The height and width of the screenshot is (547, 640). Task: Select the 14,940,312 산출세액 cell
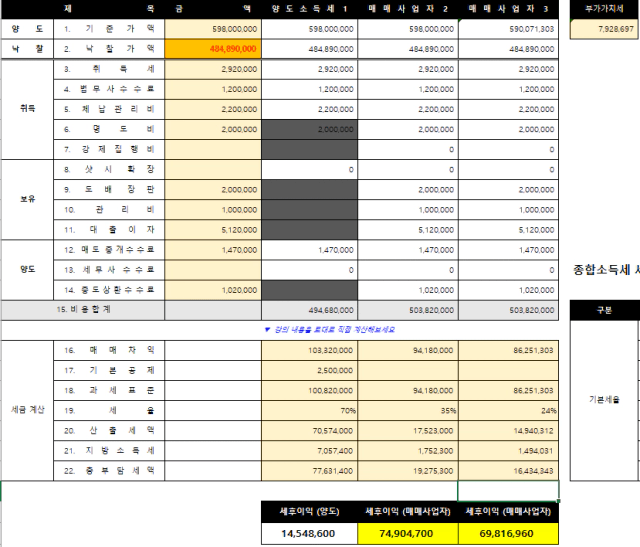(x=509, y=431)
